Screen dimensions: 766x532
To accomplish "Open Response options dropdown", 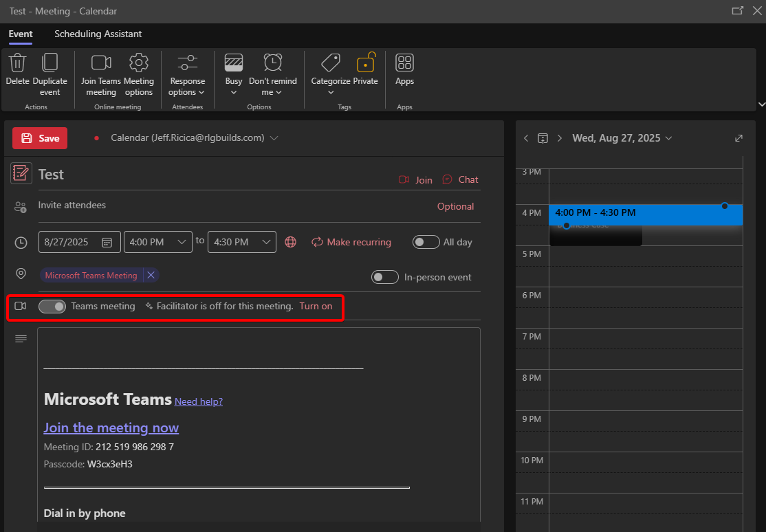I will 187,75.
